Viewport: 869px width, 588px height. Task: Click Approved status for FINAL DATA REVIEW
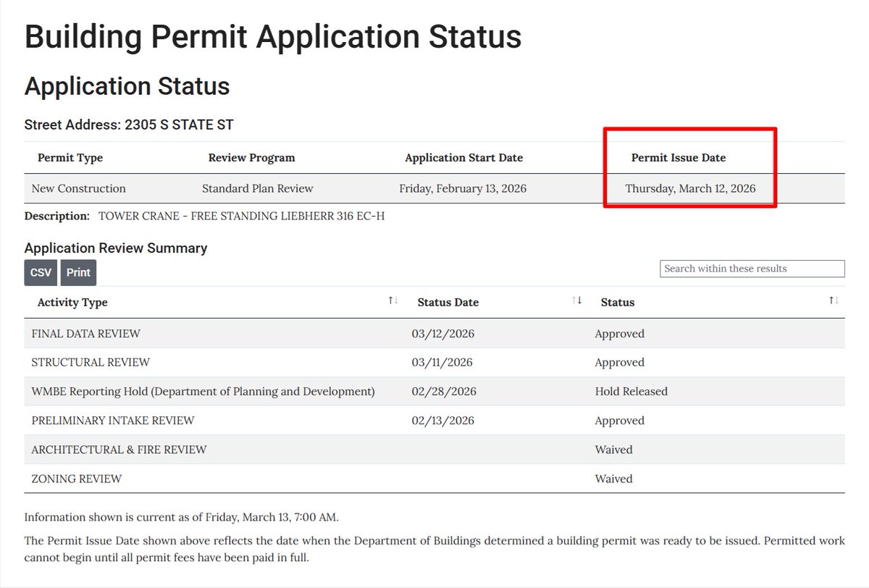(x=620, y=334)
